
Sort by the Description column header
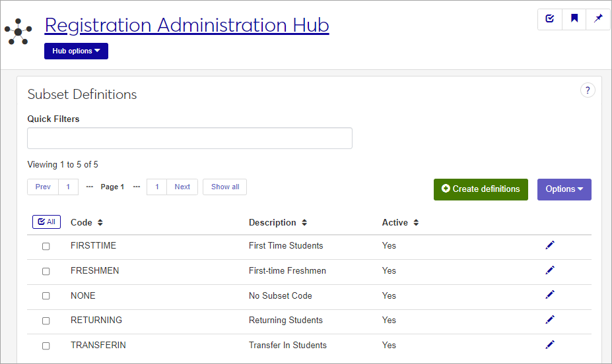pyautogui.click(x=277, y=223)
